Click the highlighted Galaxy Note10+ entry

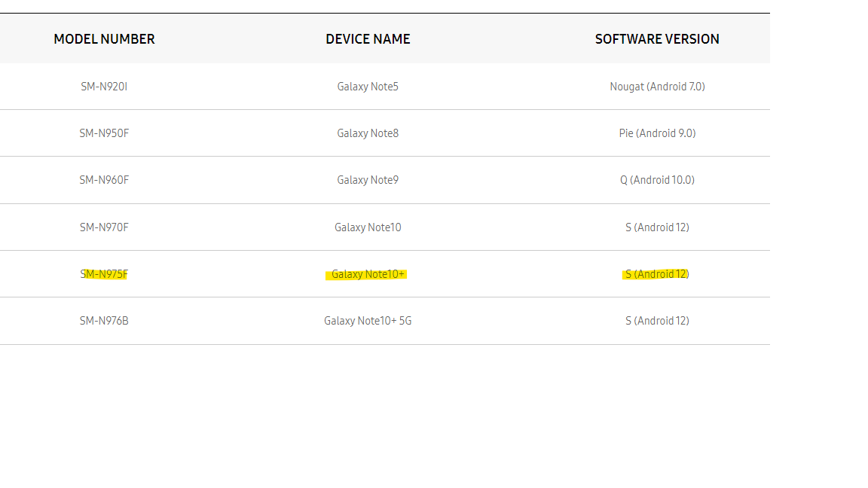point(368,273)
